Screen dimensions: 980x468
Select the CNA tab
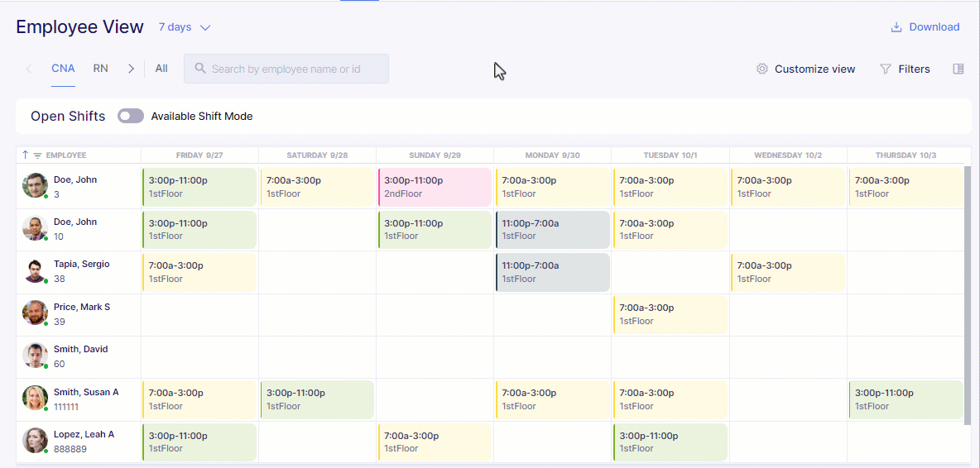tap(63, 69)
